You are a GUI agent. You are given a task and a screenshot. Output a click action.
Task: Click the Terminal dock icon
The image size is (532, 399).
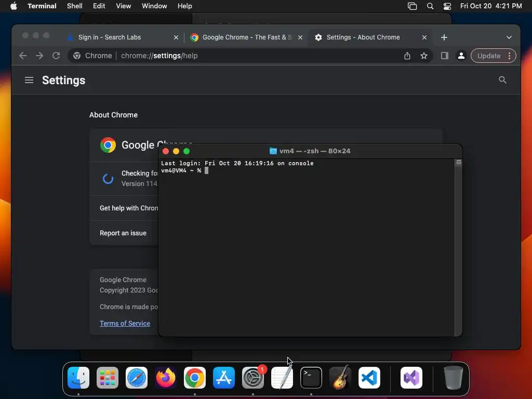(x=311, y=378)
